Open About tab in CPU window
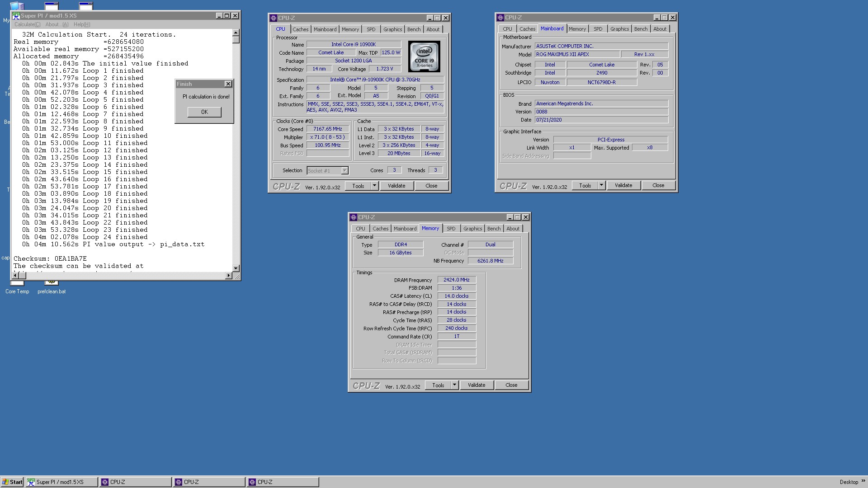The width and height of the screenshot is (868, 488). [x=433, y=29]
